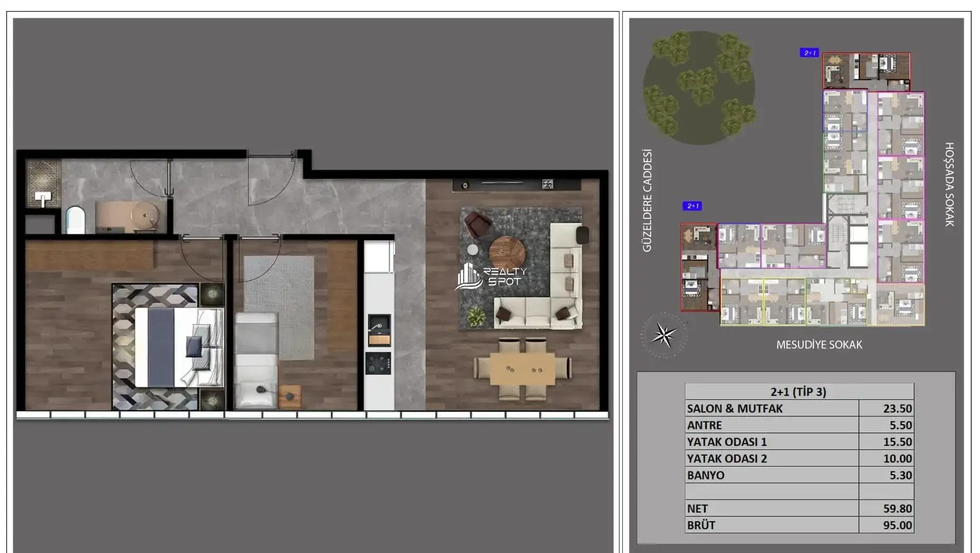Click the value "5.50"

click(x=900, y=425)
